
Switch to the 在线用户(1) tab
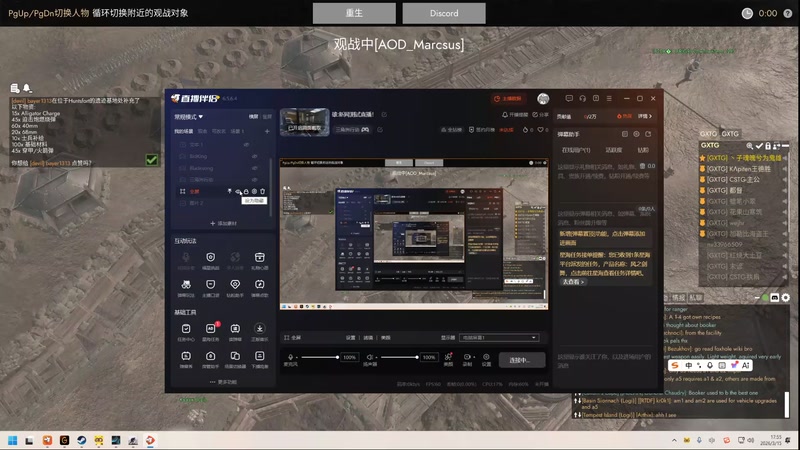[x=576, y=150]
